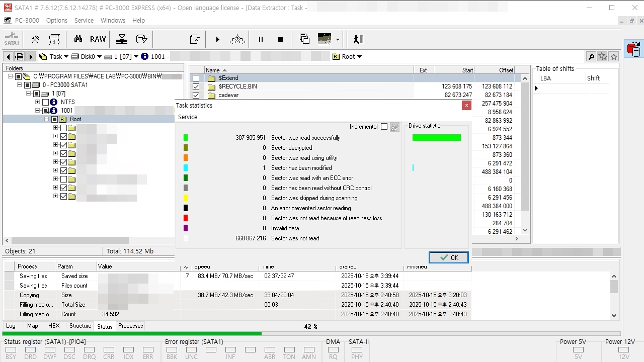Stop the current task
The image size is (644, 362).
tap(280, 39)
